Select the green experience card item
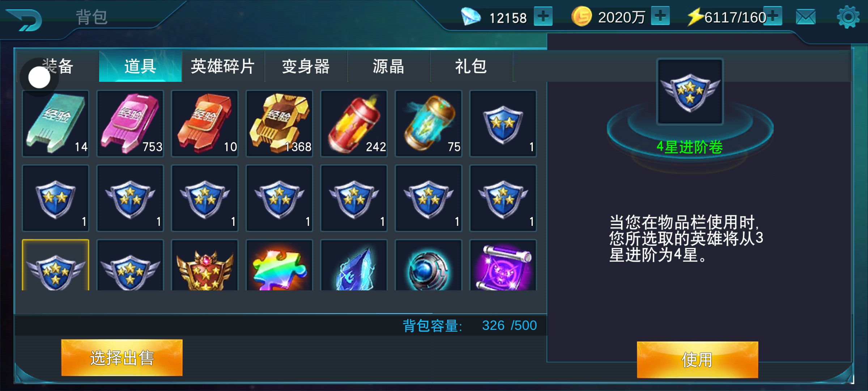Viewport: 868px width, 391px height. pos(55,123)
